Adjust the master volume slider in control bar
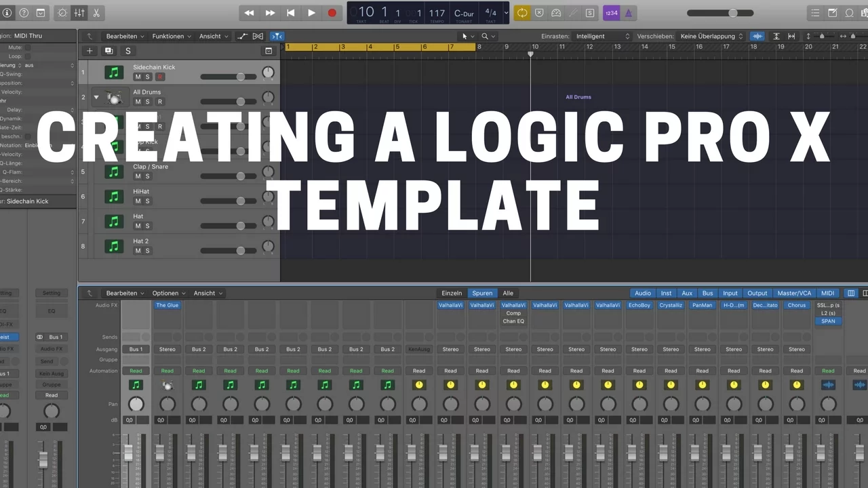868x488 pixels. (719, 13)
